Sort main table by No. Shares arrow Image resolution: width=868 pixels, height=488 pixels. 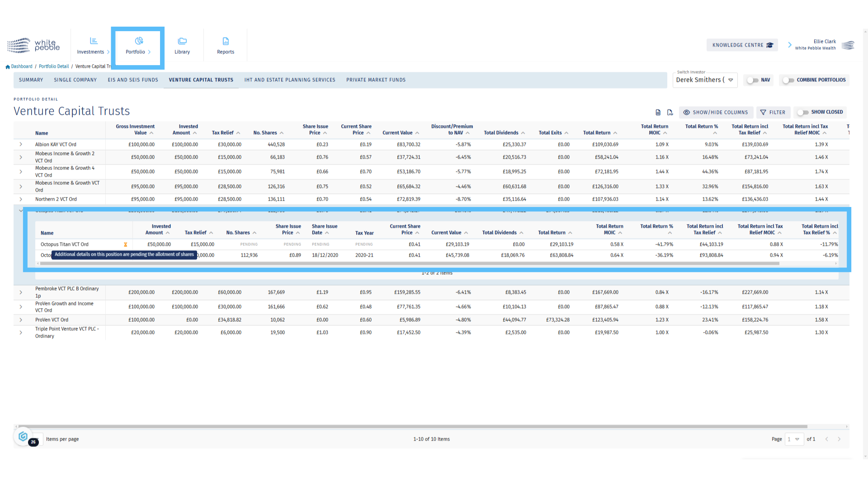pyautogui.click(x=282, y=133)
